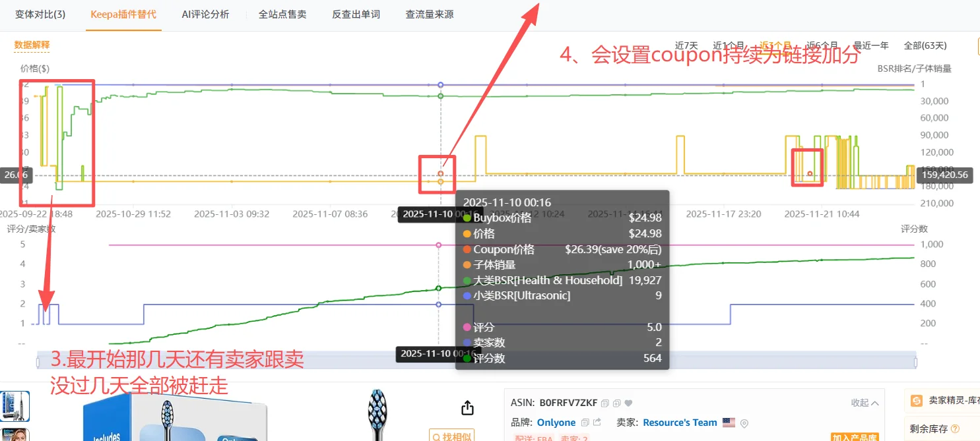Click the US flag icon next to Resource's Team

click(730, 423)
